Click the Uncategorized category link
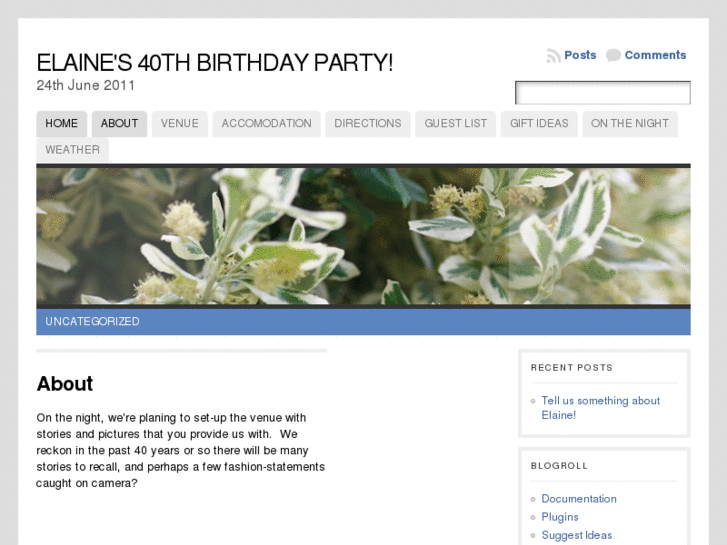This screenshot has width=727, height=545. [x=92, y=322]
